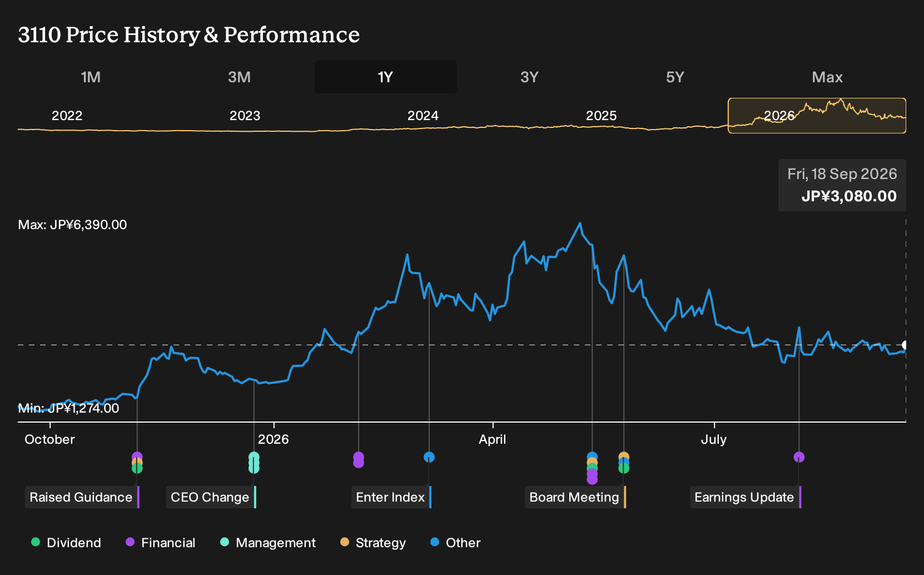Switch to the 5Y time range
This screenshot has width=924, height=575.
(x=675, y=77)
